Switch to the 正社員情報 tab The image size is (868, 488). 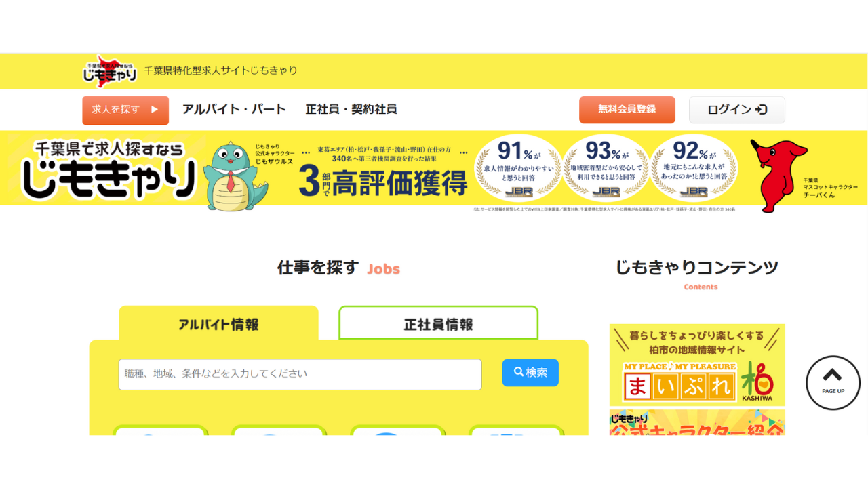pos(438,323)
